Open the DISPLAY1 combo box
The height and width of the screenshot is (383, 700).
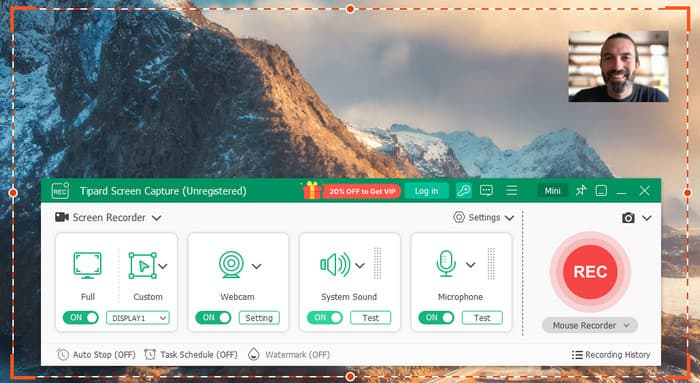click(x=138, y=318)
